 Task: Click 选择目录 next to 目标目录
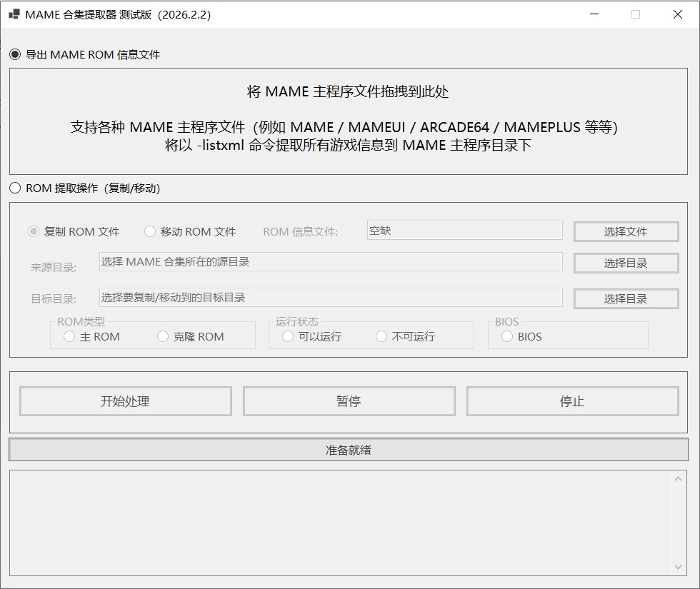[626, 298]
